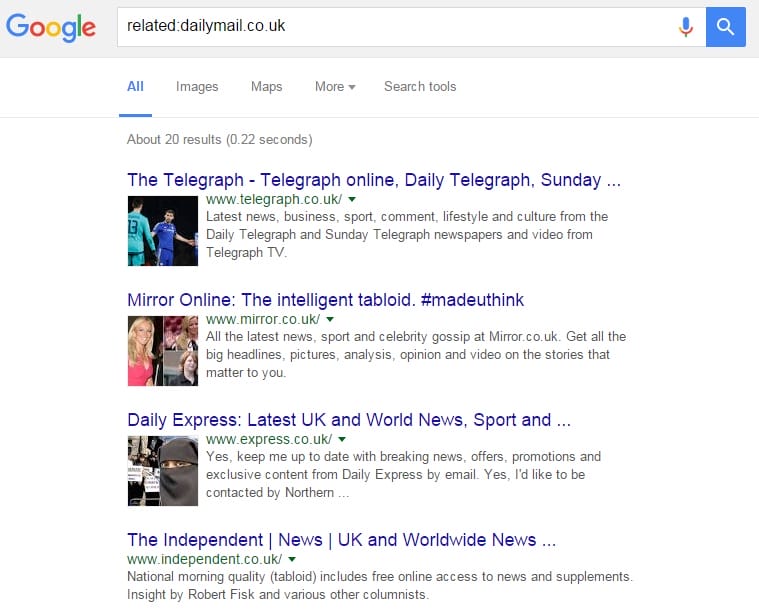759x613 pixels.
Task: Switch to the Images tab
Action: pyautogui.click(x=197, y=87)
